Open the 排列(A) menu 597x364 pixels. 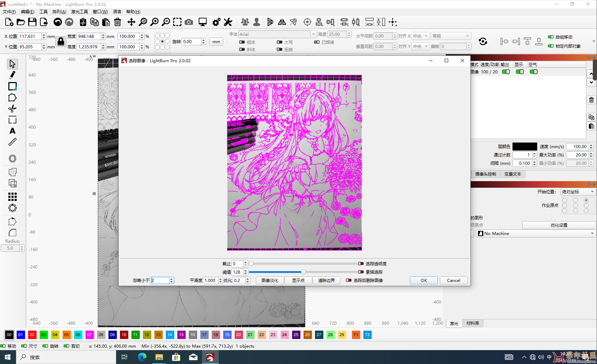click(x=59, y=12)
